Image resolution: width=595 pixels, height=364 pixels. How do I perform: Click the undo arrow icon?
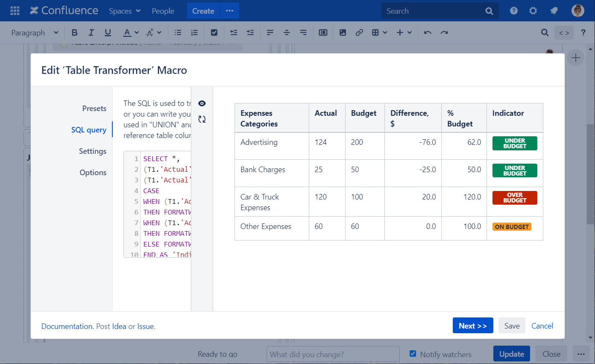tap(428, 32)
